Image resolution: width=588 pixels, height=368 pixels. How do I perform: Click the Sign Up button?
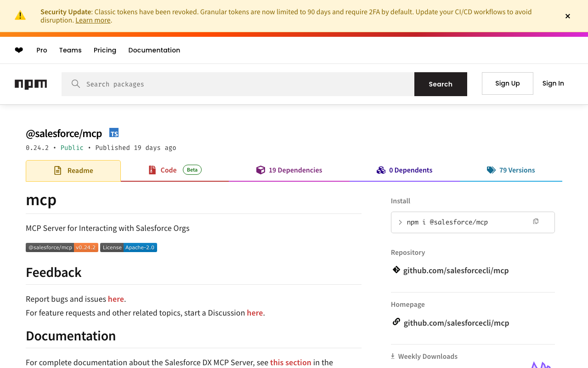coord(507,83)
